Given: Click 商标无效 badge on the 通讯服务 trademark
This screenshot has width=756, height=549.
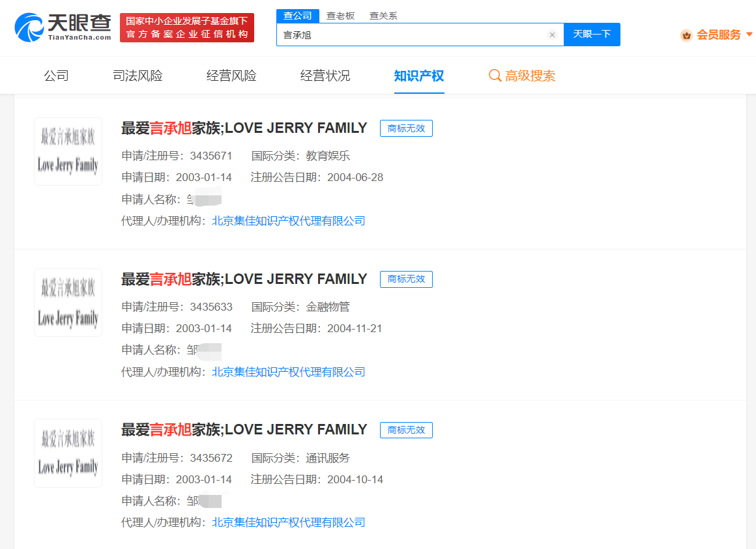Looking at the screenshot, I should coord(406,430).
